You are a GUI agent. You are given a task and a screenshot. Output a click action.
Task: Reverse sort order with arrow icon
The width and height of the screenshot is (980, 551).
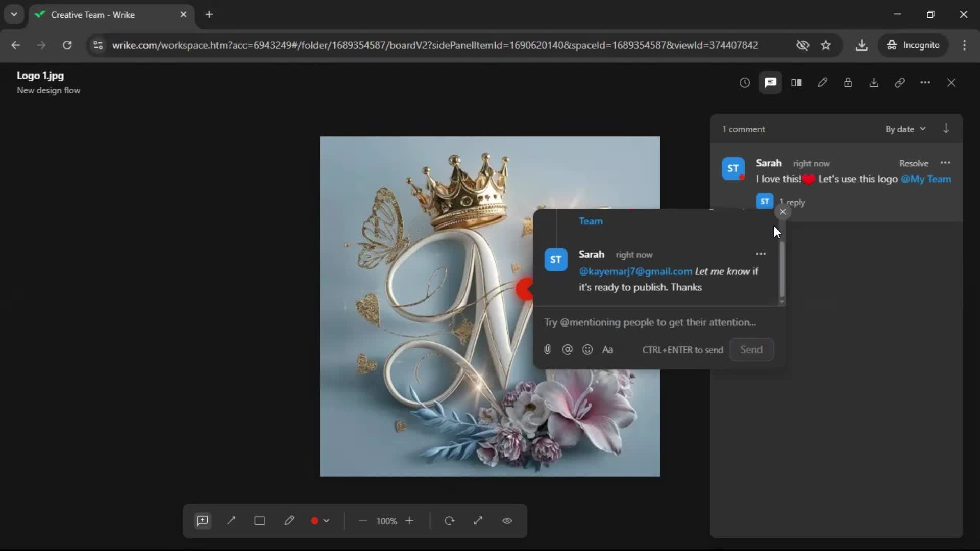pos(946,129)
